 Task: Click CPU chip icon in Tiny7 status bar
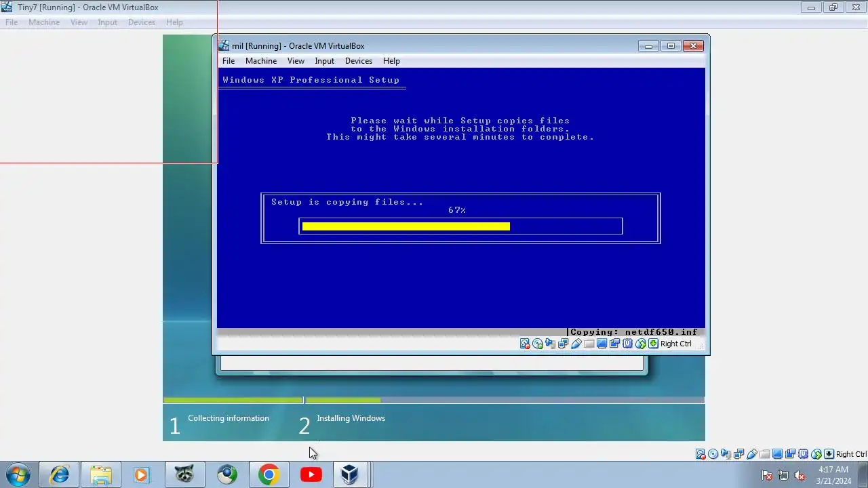[803, 454]
